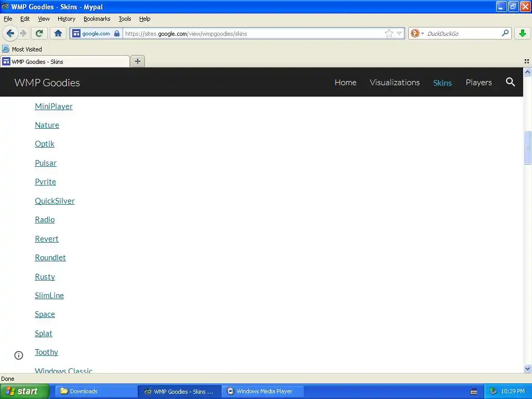Open the Edit menu
Image resolution: width=532 pixels, height=399 pixels.
pos(25,19)
